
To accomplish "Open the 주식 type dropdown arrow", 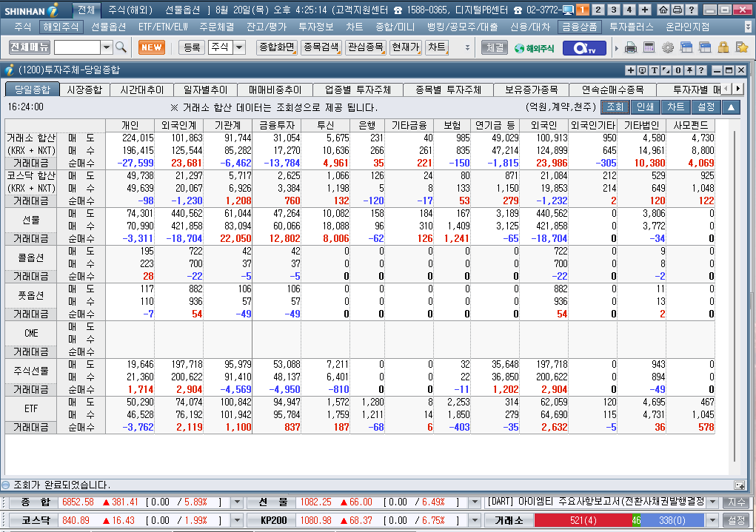I will coord(239,47).
